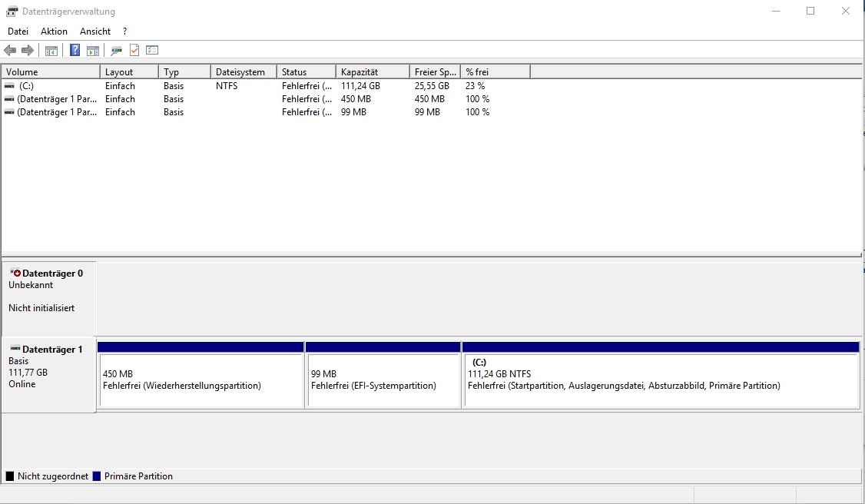Sort by the Typ column header
Viewport: 865px width, 504px height.
coord(184,71)
